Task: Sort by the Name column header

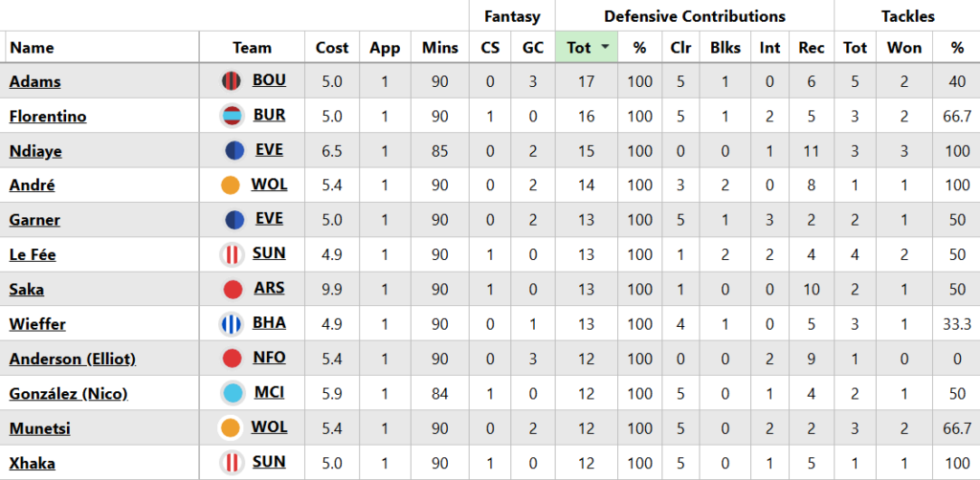Action: (x=33, y=48)
